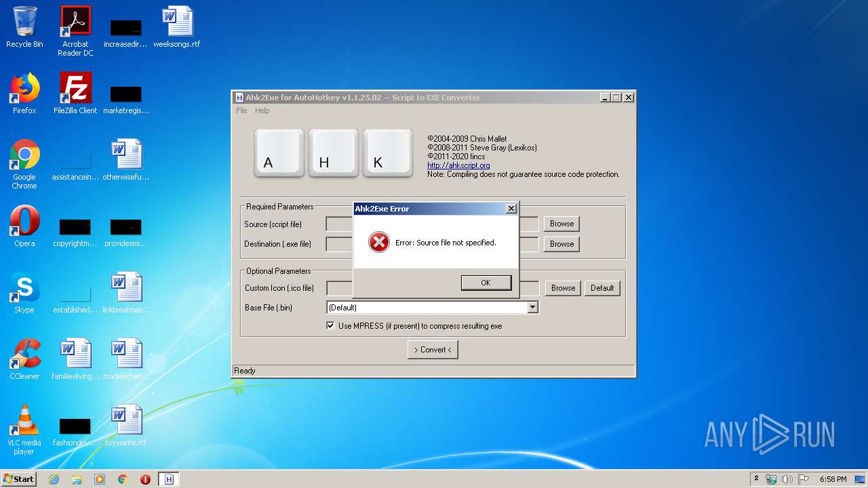
Task: Click the Opera taskbar icon
Action: [x=145, y=479]
